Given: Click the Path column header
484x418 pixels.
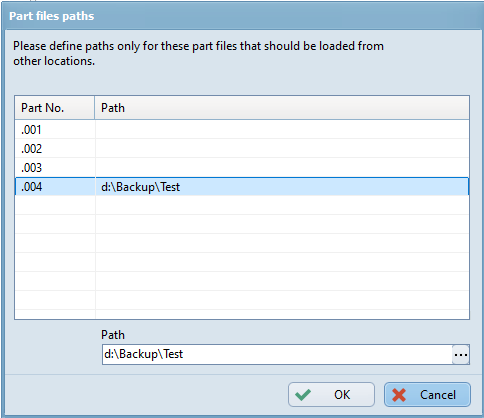Looking at the screenshot, I should (282, 108).
